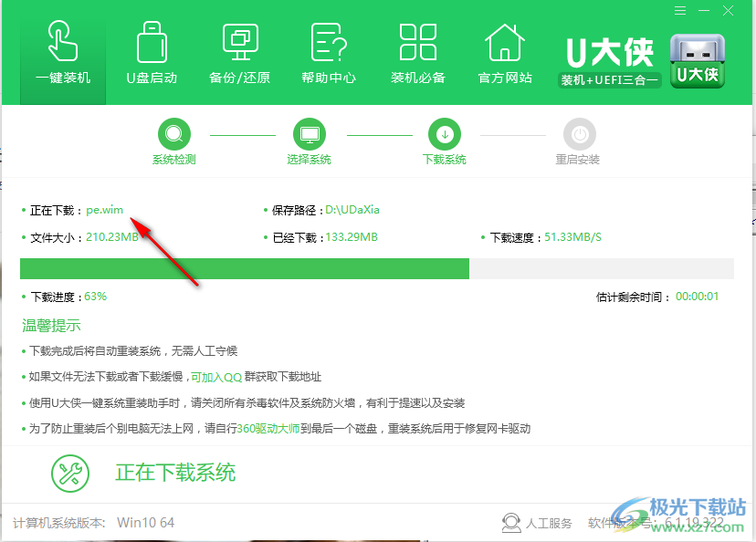Click the U大侠 USB drive logo
Viewport: 756px width, 542px height.
[x=698, y=61]
